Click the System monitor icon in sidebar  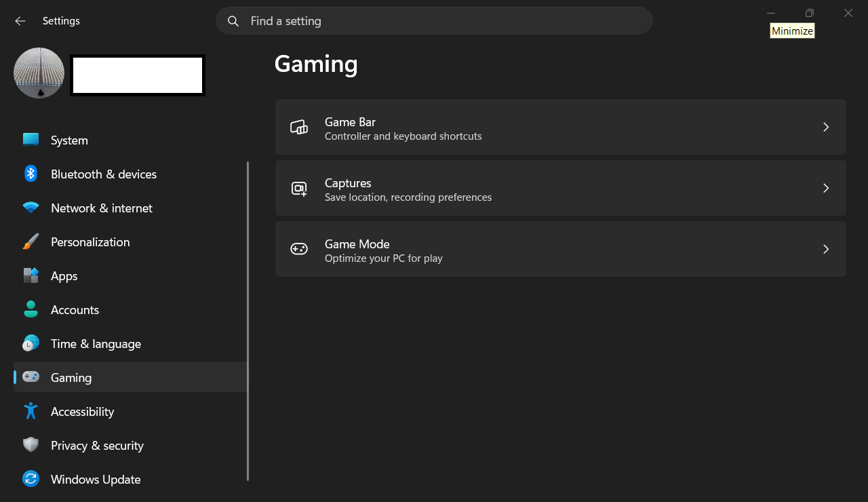coord(31,140)
